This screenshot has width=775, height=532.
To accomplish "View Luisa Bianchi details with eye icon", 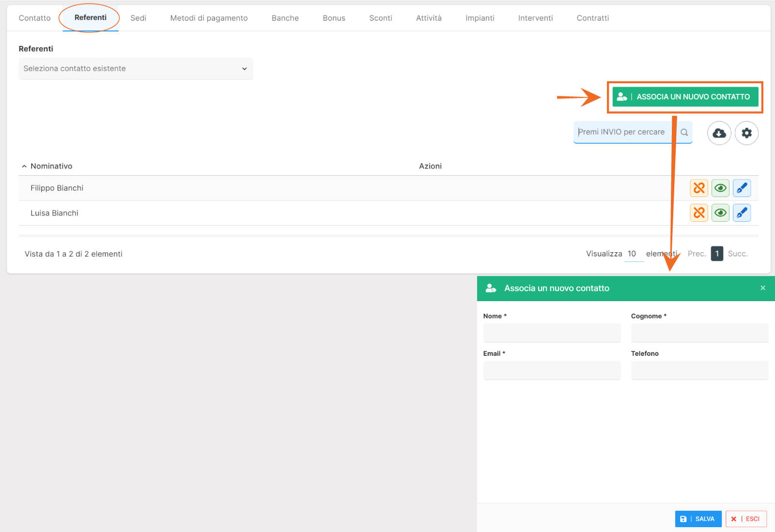I will pyautogui.click(x=720, y=213).
